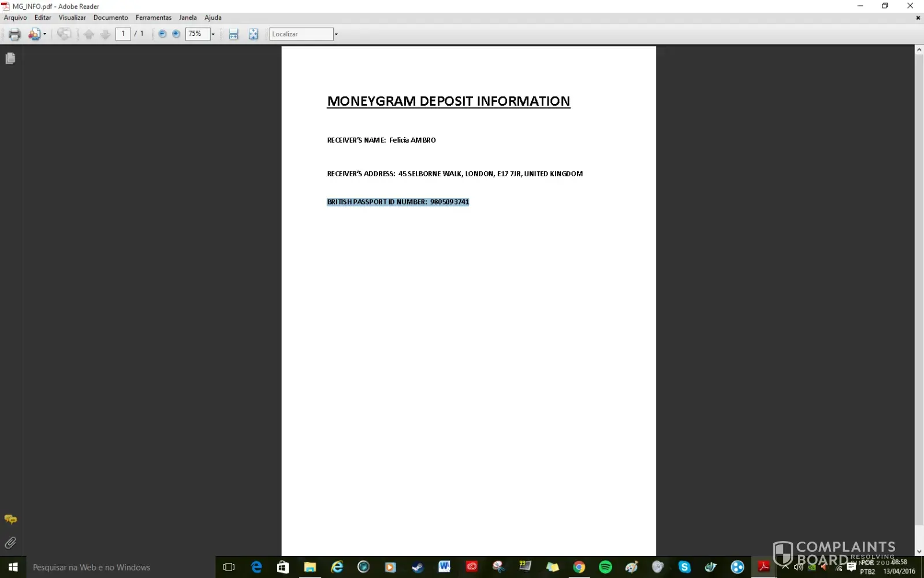
Task: Open Spotify from the Windows taskbar
Action: coord(605,567)
